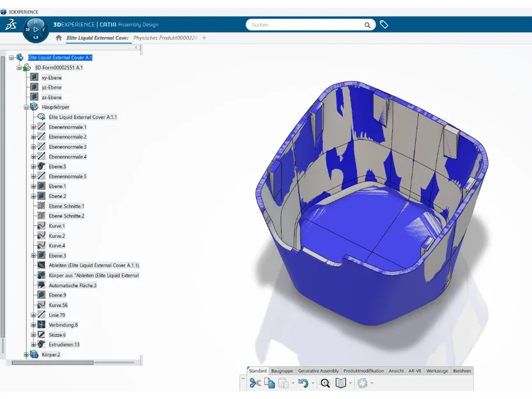The height and width of the screenshot is (399, 532).
Task: Select the Kurve.4 tree item
Action: coord(57,246)
